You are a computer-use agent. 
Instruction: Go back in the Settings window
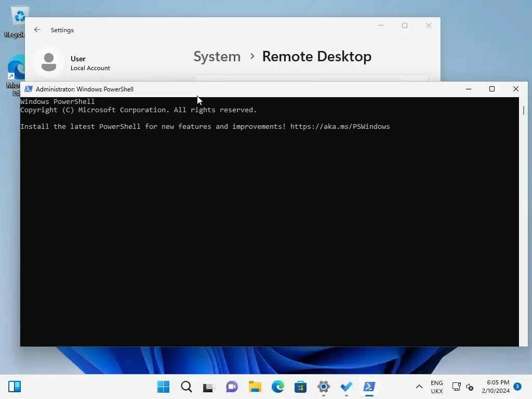[x=37, y=30]
